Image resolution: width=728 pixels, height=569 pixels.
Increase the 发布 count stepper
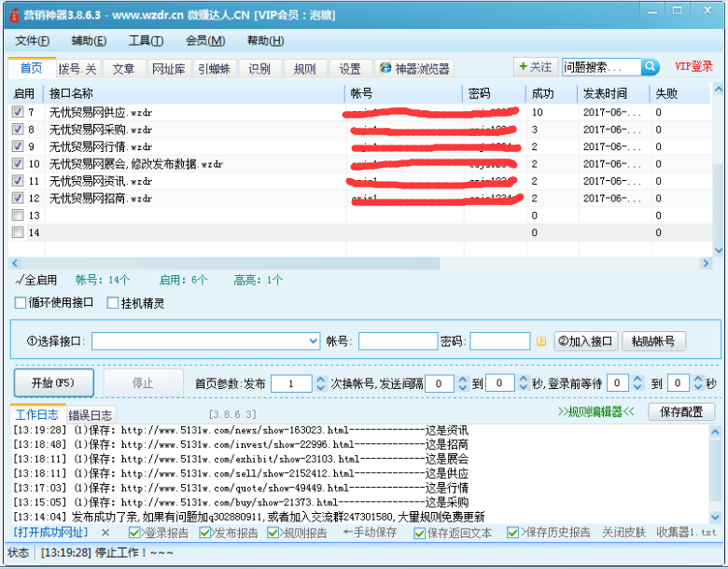click(320, 379)
